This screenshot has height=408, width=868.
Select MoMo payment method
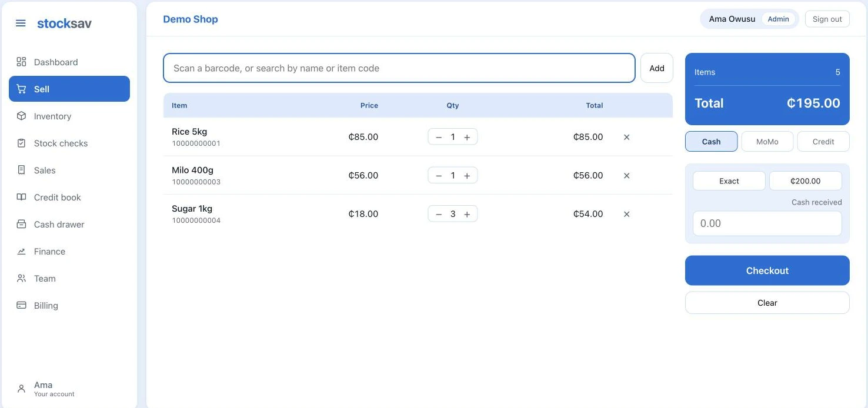click(x=767, y=141)
